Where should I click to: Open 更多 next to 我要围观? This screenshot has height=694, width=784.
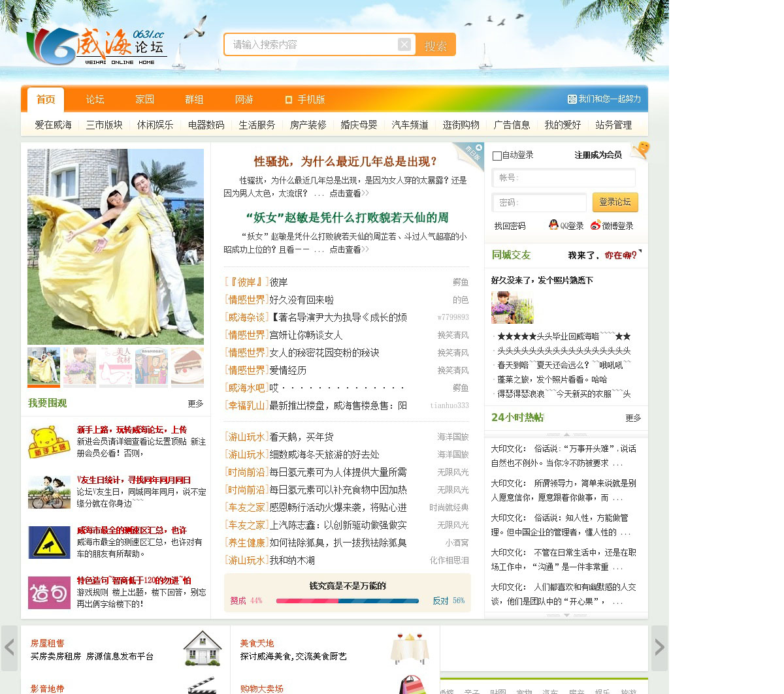195,403
